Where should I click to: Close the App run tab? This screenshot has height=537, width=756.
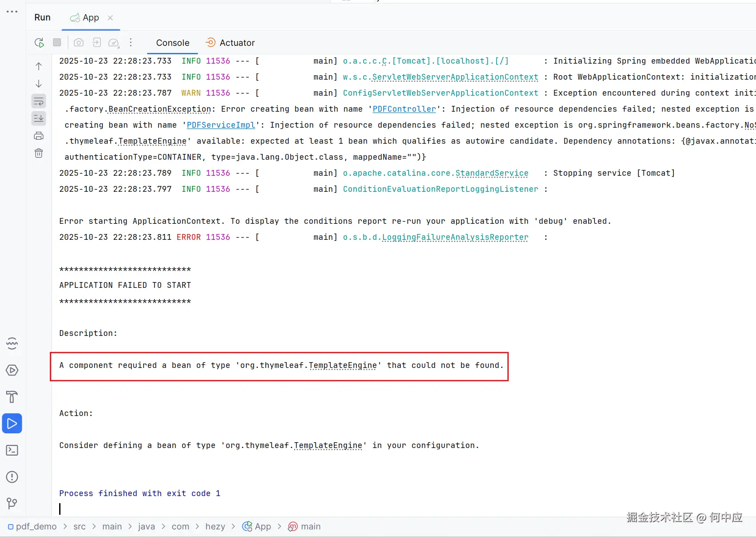point(110,18)
